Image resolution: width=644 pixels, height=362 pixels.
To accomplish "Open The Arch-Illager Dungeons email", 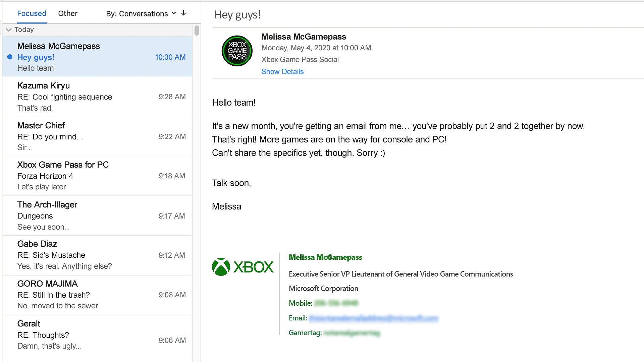I will tap(97, 216).
